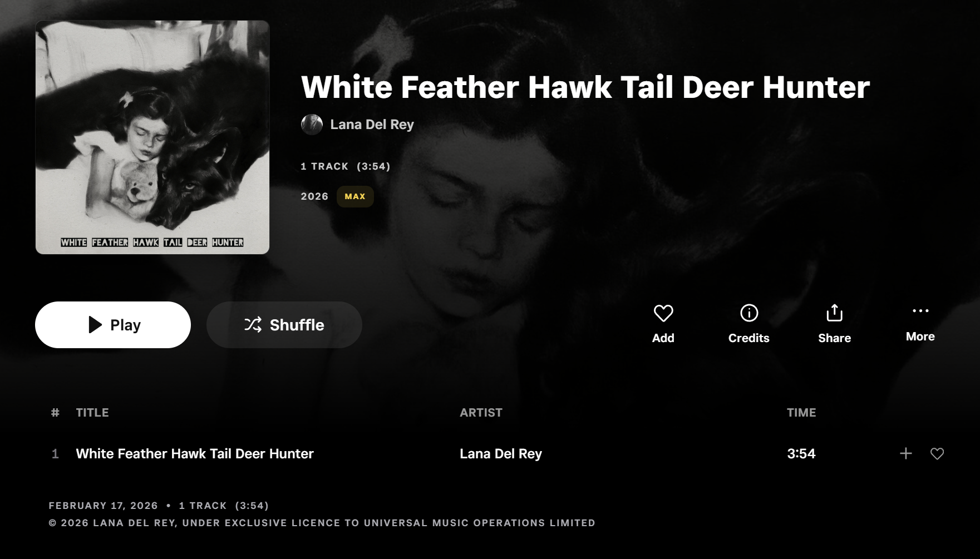Click the album cover artwork
Screen dimensions: 980x559
[152, 137]
